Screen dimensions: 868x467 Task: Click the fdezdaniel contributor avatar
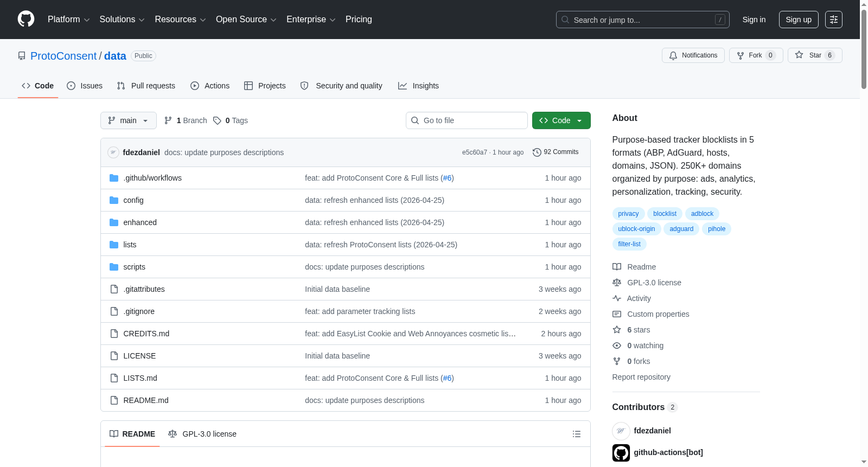(621, 431)
